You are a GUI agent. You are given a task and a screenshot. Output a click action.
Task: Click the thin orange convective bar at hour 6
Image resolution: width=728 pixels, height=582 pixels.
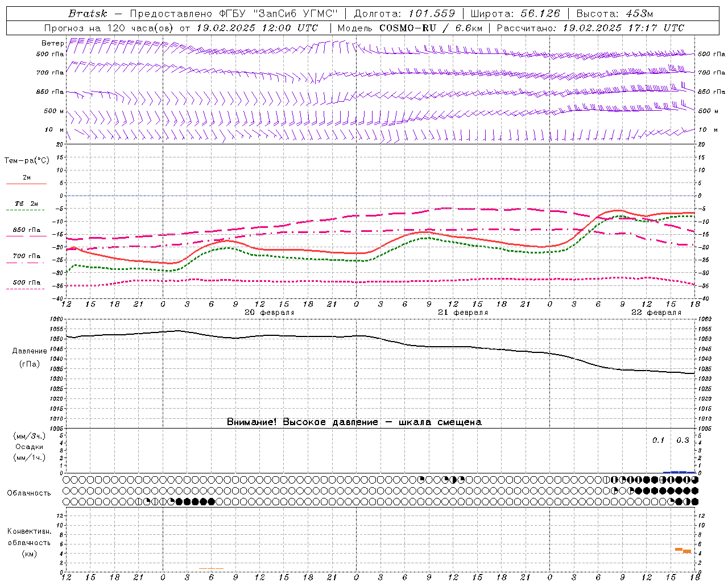[211, 568]
